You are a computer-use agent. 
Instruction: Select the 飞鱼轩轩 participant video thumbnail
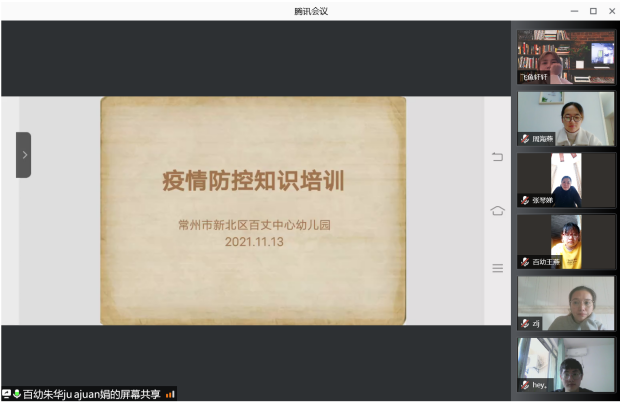click(x=566, y=56)
